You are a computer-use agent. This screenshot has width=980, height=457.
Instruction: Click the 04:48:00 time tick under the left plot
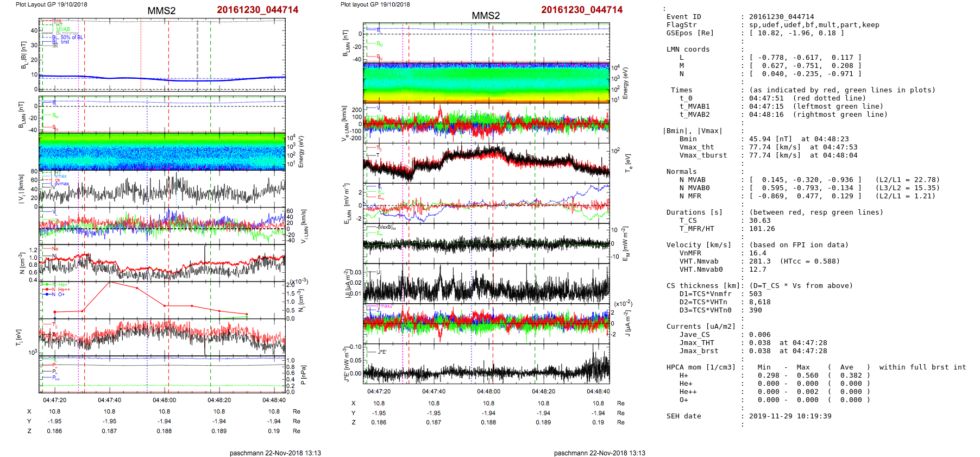(164, 400)
